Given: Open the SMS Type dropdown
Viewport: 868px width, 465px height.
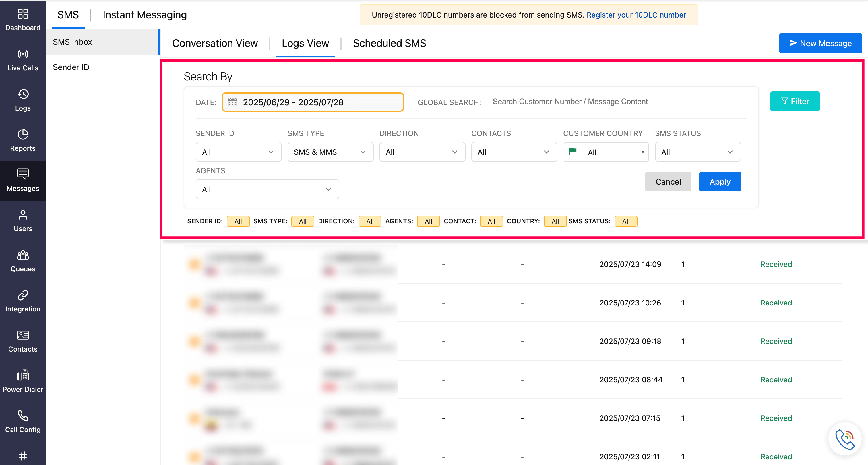Looking at the screenshot, I should coord(330,152).
